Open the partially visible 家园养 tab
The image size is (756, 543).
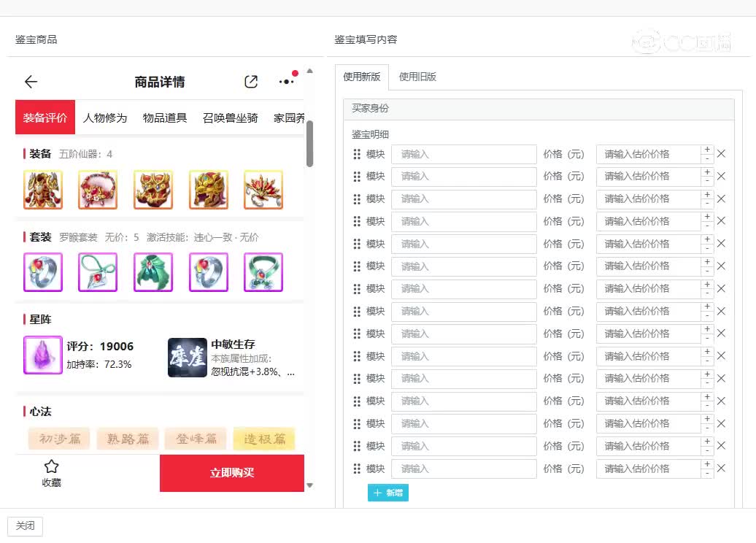pyautogui.click(x=289, y=118)
